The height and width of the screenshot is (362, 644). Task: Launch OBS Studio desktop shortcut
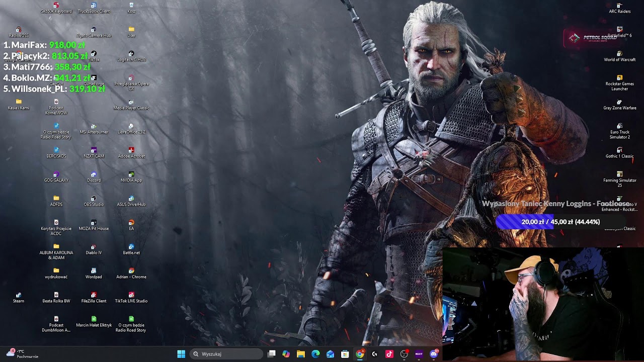[94, 201]
